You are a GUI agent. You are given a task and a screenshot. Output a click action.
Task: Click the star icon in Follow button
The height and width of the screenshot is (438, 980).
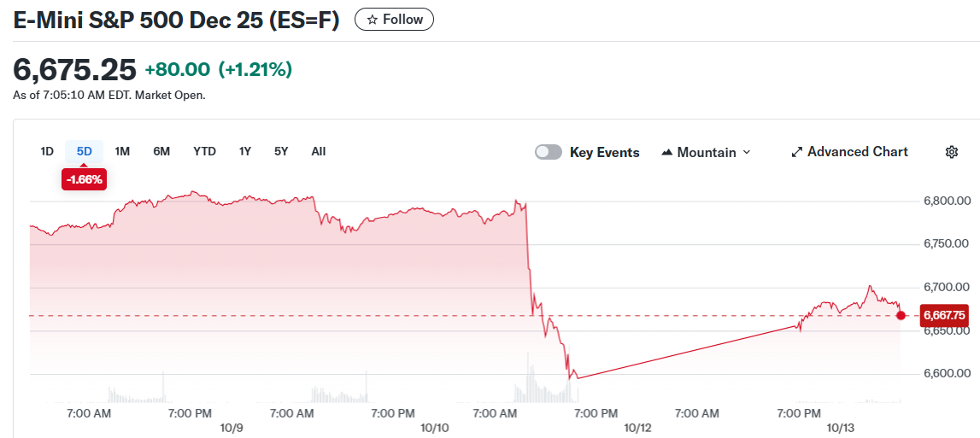373,20
